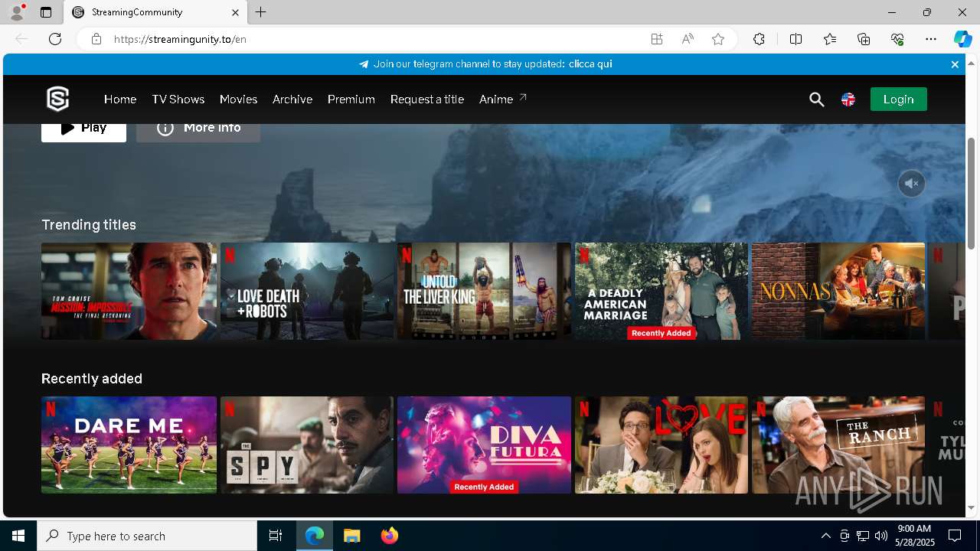Viewport: 980px width, 551px height.
Task: Open the site search magnifier icon
Action: 817,99
